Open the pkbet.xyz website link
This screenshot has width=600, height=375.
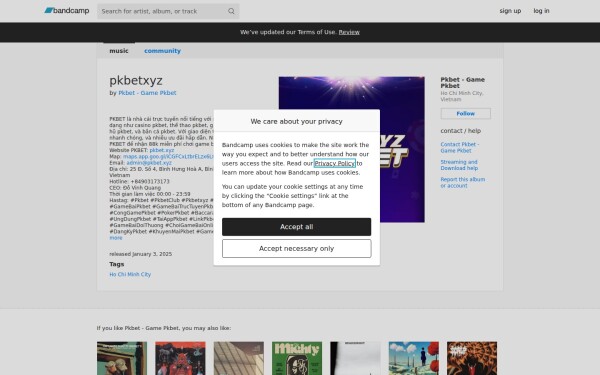point(162,150)
